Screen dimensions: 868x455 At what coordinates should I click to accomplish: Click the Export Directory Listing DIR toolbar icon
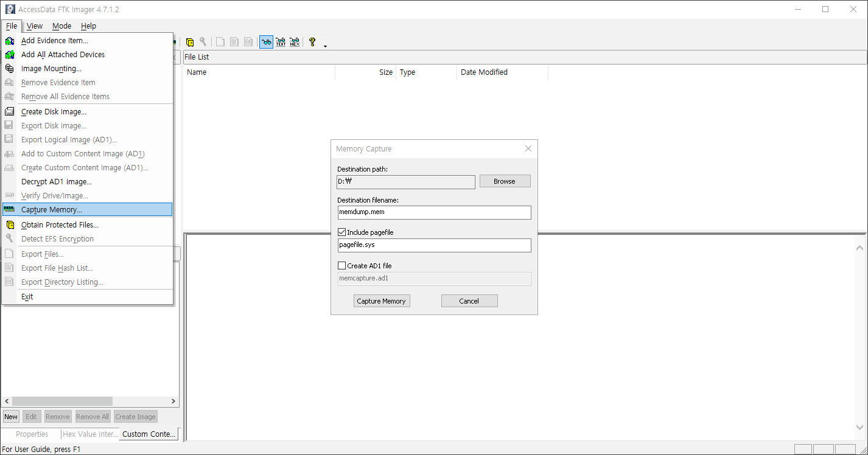click(x=248, y=42)
